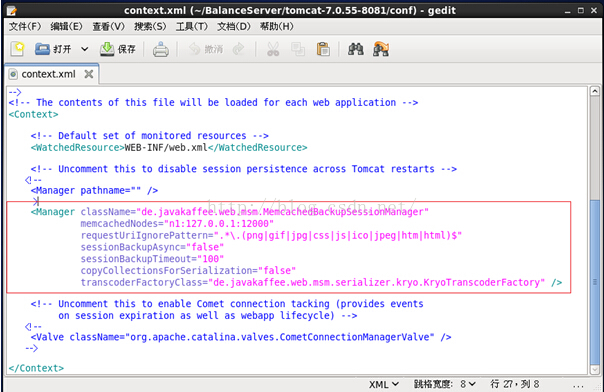
Task: Print the document using printer icon
Action: click(x=161, y=49)
